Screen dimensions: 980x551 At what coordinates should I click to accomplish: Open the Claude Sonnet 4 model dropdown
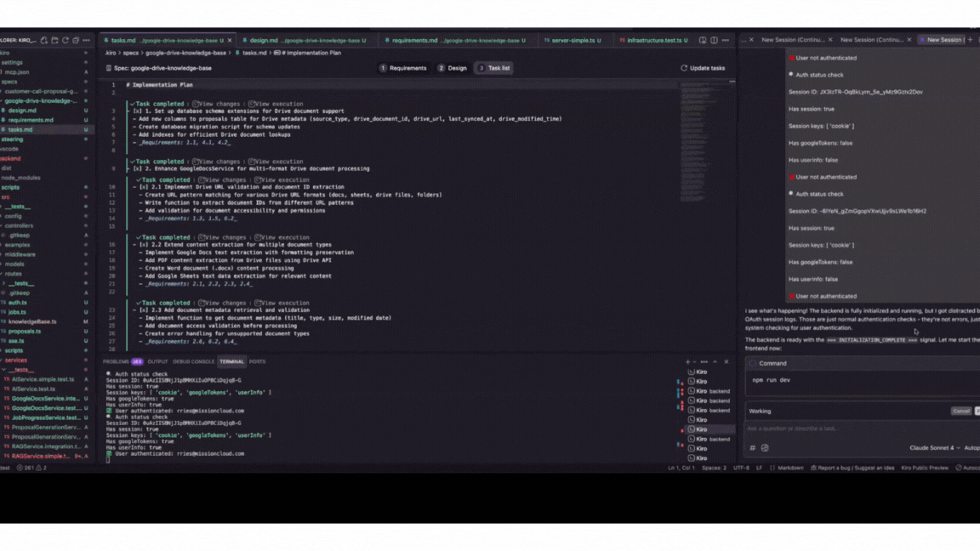pyautogui.click(x=934, y=448)
